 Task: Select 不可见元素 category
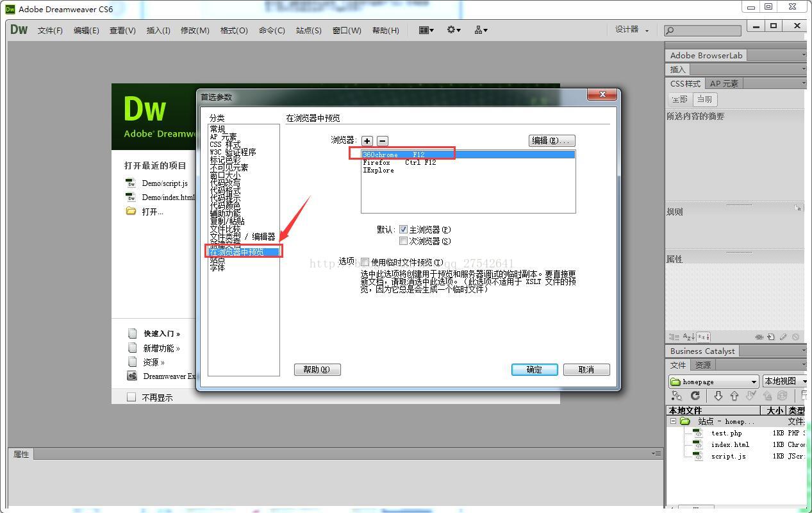(x=229, y=167)
